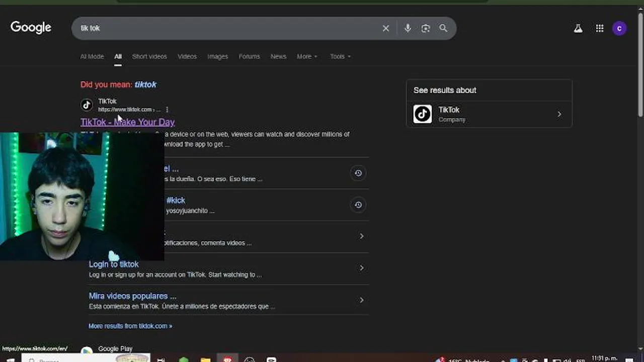Open the Login to tiktok link
Screen dimensions: 644x362
click(114, 264)
